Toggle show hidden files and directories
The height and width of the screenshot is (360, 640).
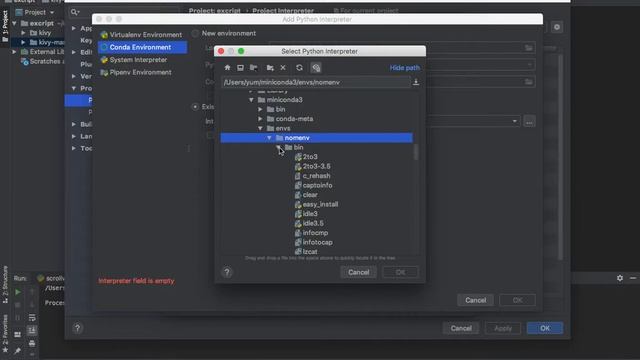(316, 68)
